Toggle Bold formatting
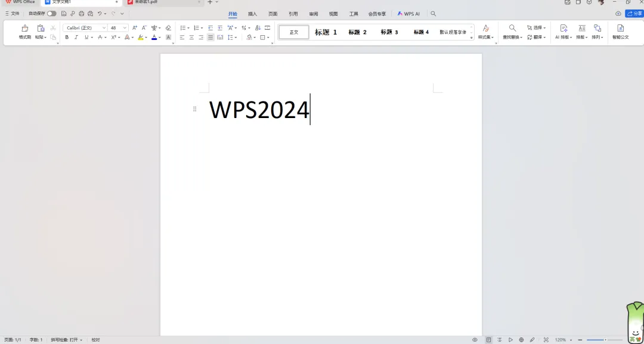The height and width of the screenshot is (344, 644). click(67, 38)
